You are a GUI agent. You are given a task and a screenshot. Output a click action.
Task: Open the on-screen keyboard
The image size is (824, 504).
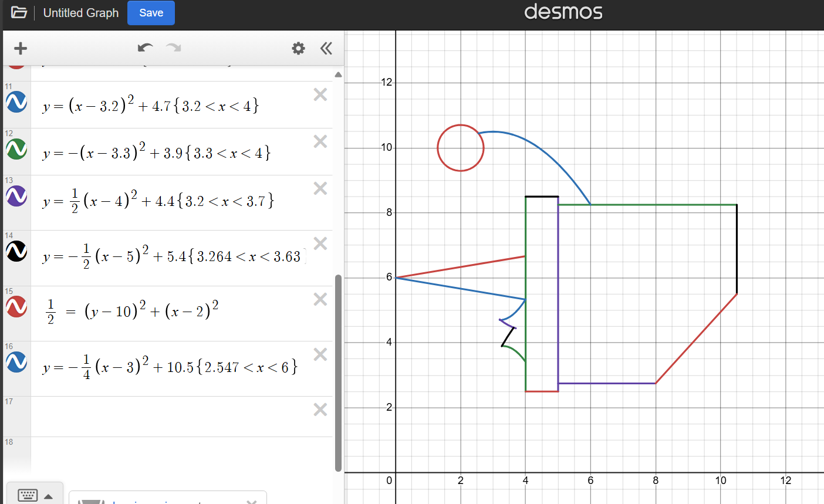(x=28, y=496)
